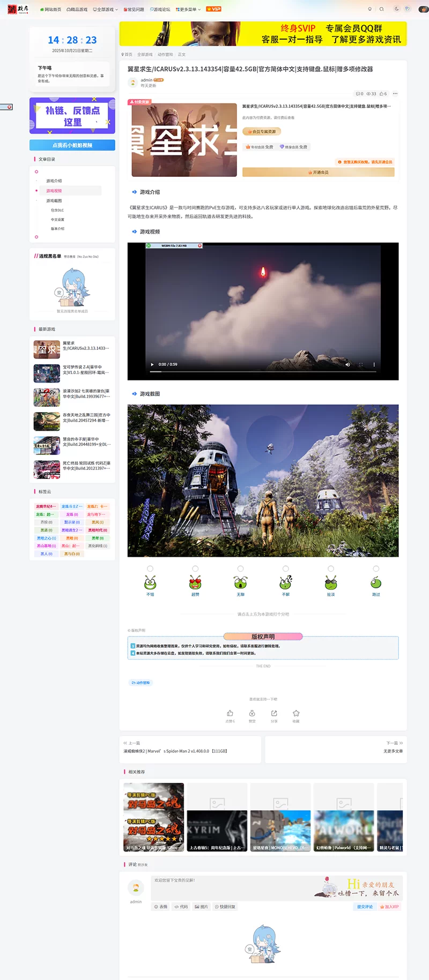The image size is (429, 980).
Task: Select the 扯淡 rating radio button
Action: click(x=331, y=568)
